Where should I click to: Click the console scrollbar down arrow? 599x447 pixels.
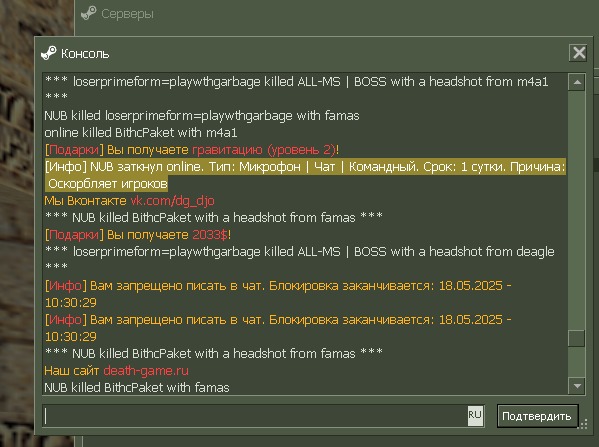click(x=577, y=386)
